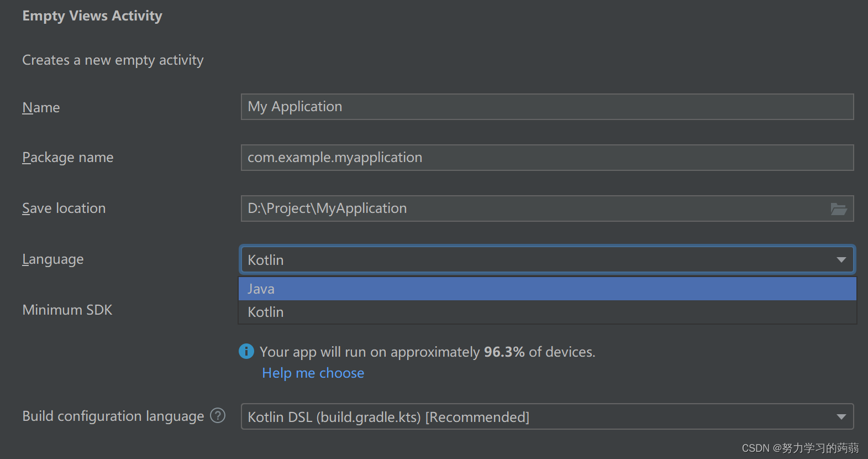The image size is (868, 459).
Task: Click the folder browse icon in Save location
Action: click(x=839, y=209)
